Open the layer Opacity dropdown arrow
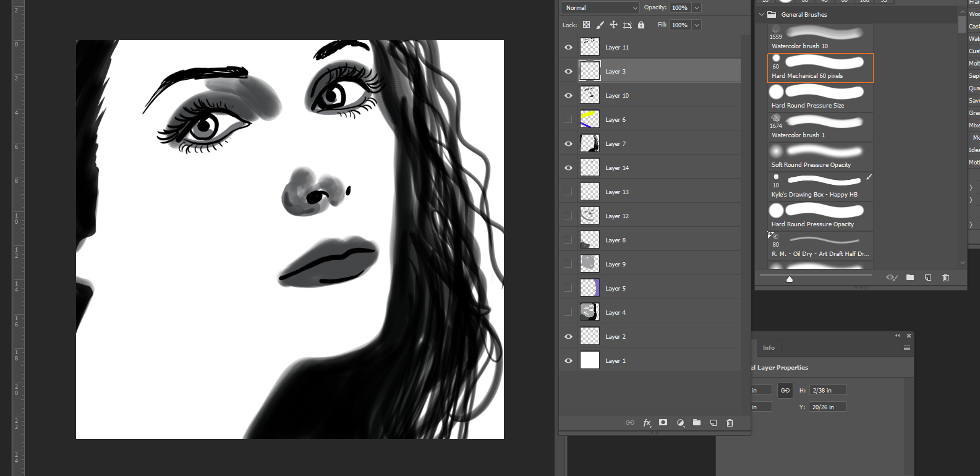 (x=697, y=7)
